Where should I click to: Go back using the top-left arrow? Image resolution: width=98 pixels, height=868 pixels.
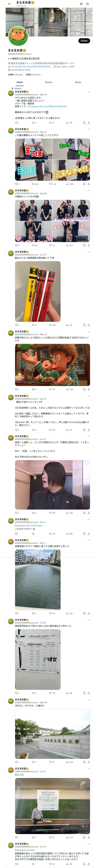[9, 4]
